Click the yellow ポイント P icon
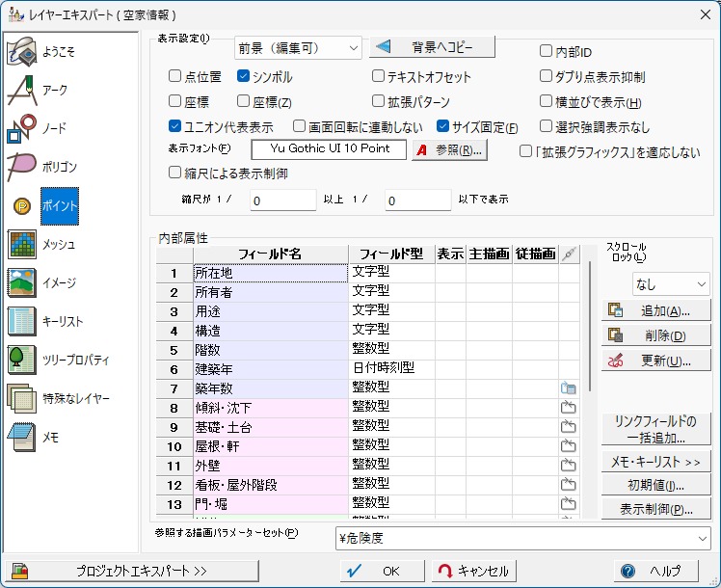 [x=22, y=206]
